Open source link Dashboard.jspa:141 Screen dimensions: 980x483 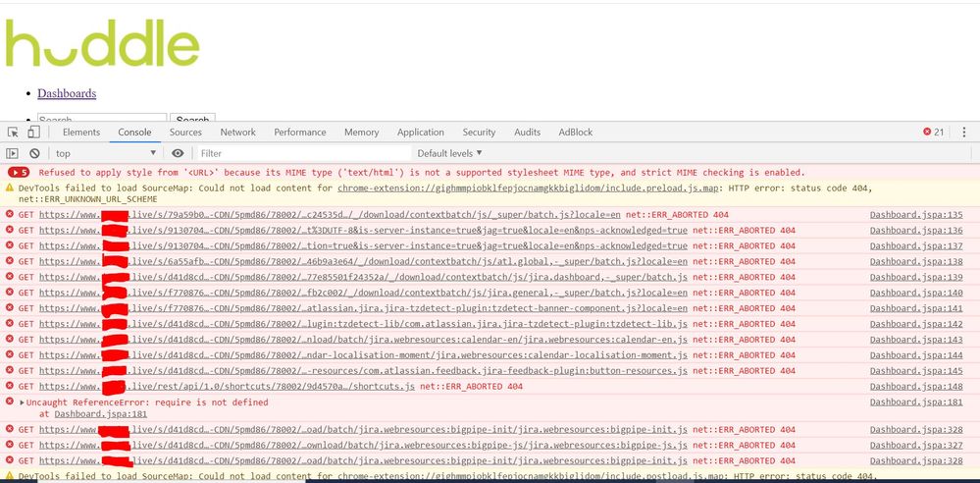[916, 308]
